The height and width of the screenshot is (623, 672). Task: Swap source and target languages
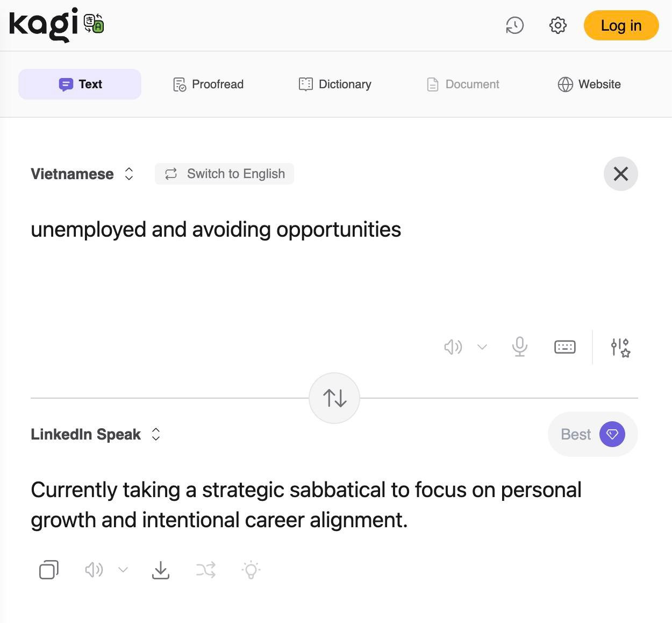click(x=334, y=398)
